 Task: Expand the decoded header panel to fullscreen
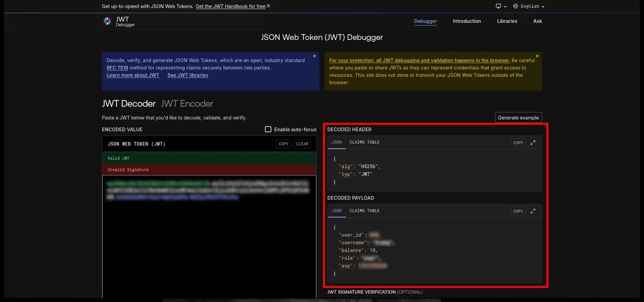point(533,143)
